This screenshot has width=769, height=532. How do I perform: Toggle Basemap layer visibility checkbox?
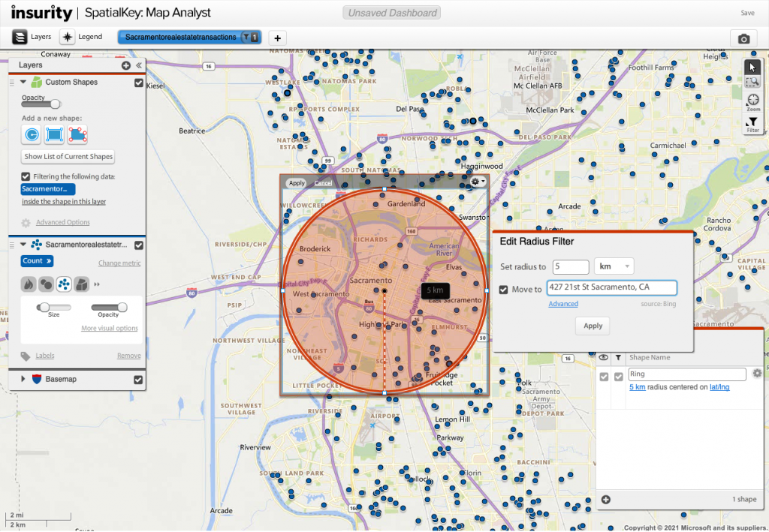(138, 380)
